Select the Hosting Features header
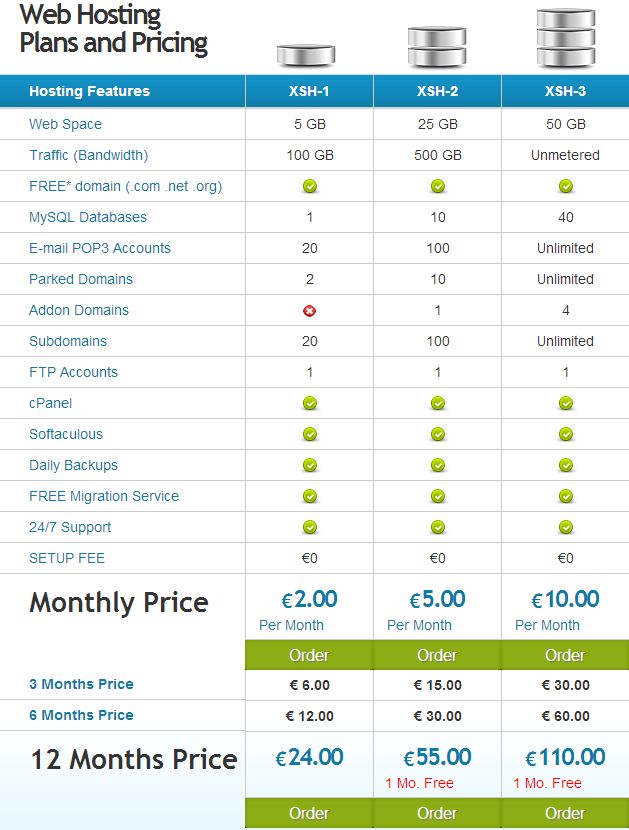The width and height of the screenshot is (629, 830). (89, 91)
